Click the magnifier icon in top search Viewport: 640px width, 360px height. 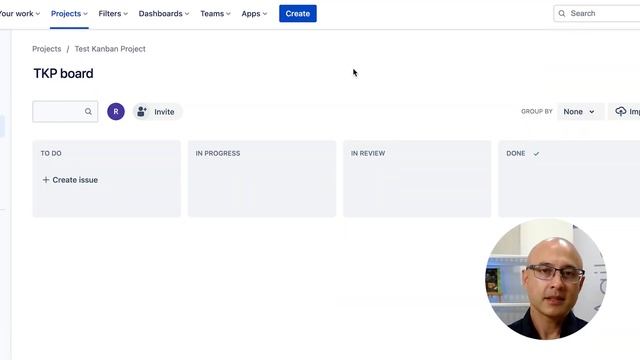(562, 13)
